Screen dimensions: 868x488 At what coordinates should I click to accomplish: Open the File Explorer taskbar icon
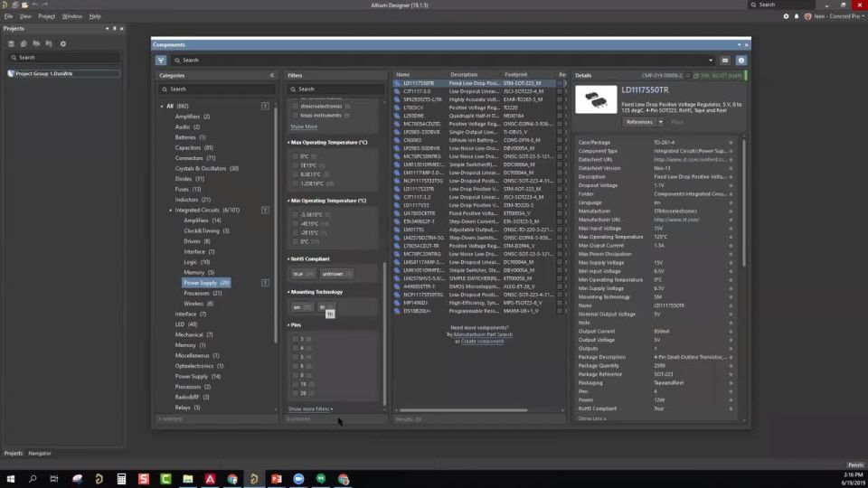[188, 479]
